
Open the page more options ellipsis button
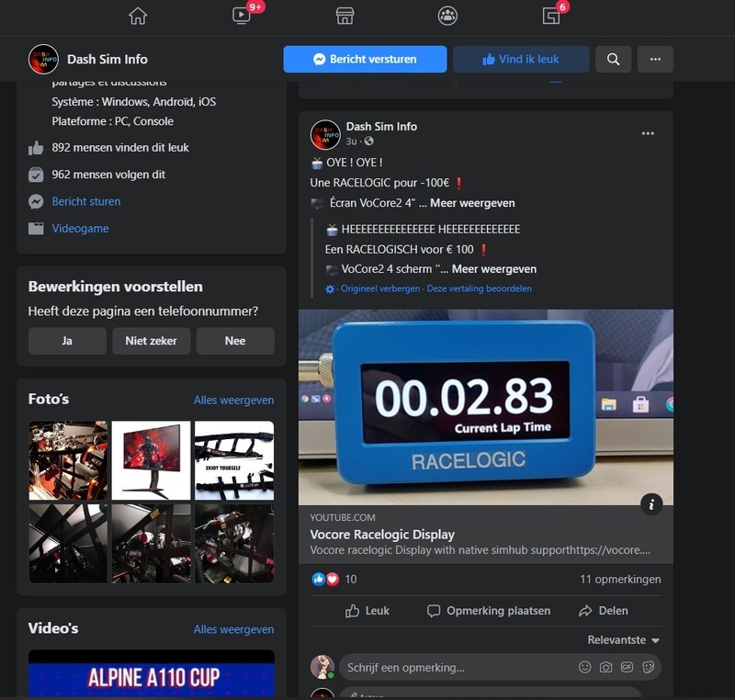pos(655,59)
